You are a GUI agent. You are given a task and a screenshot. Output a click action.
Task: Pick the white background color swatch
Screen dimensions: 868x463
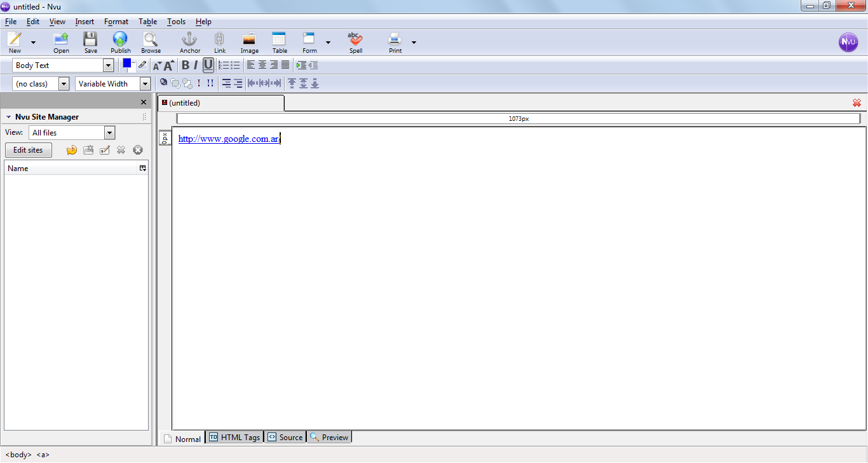pyautogui.click(x=132, y=69)
